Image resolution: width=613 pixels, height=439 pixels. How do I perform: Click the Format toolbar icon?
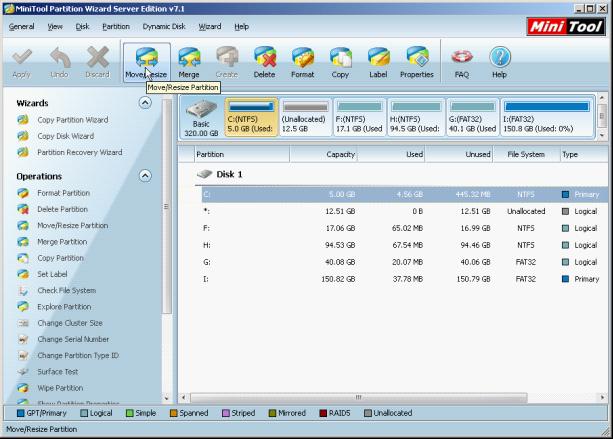point(303,63)
